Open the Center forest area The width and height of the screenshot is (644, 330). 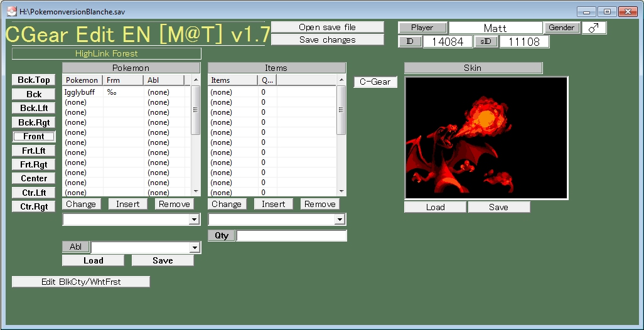[x=34, y=178]
